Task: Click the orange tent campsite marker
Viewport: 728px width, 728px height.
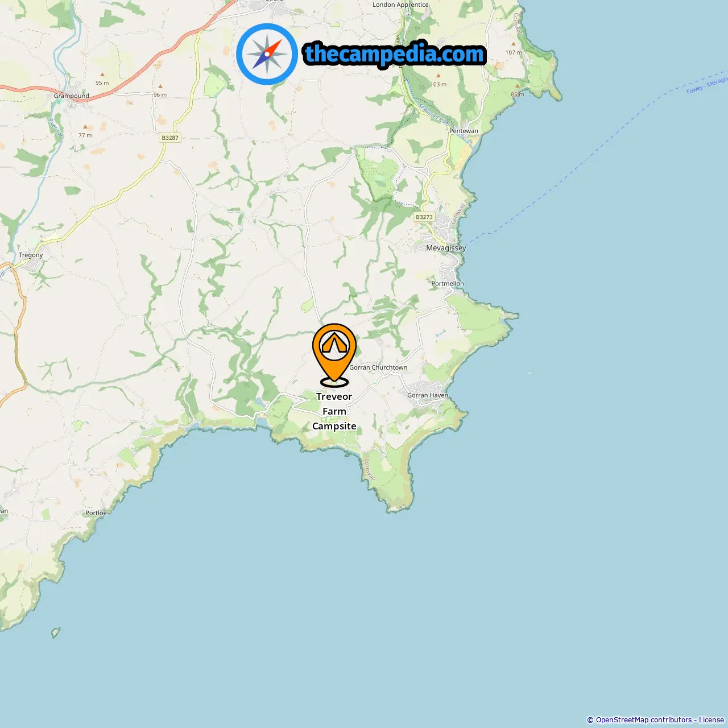Action: click(334, 355)
